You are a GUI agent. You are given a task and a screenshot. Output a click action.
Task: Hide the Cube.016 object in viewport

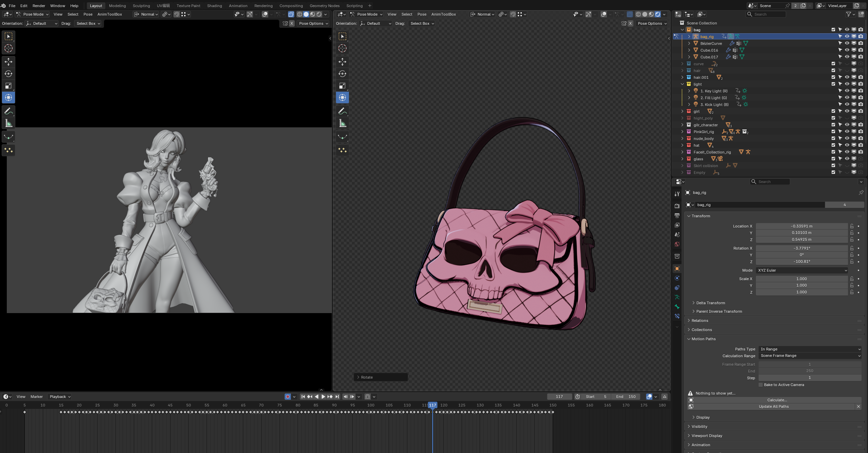point(847,50)
